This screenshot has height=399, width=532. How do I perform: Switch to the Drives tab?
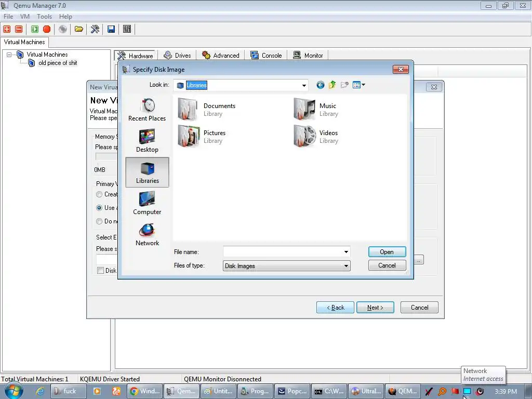click(178, 55)
